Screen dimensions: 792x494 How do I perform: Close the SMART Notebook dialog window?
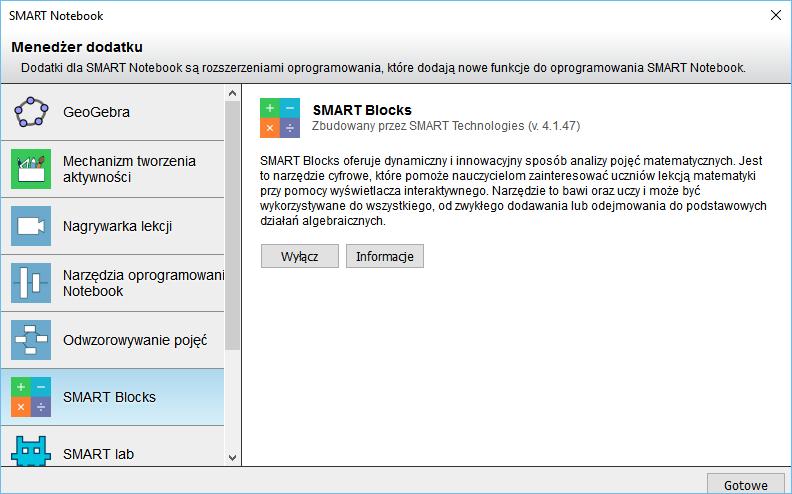click(x=776, y=15)
